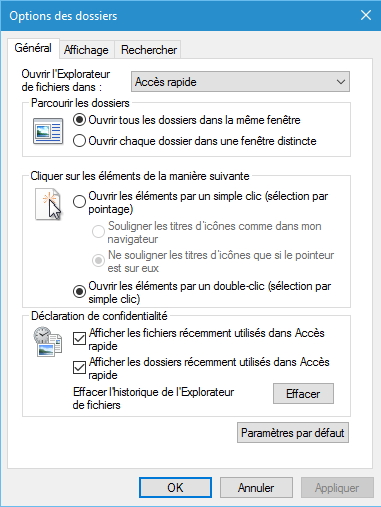Choose opening items with a double-clic
The width and height of the screenshot is (381, 507).
coord(202,292)
